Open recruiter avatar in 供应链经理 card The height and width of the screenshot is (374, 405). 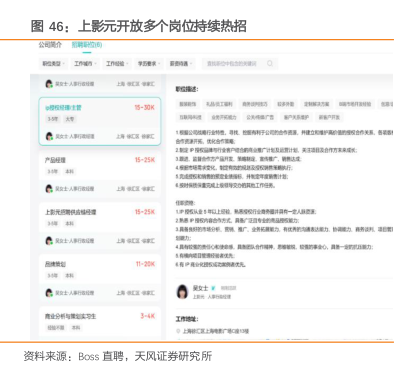49,241
